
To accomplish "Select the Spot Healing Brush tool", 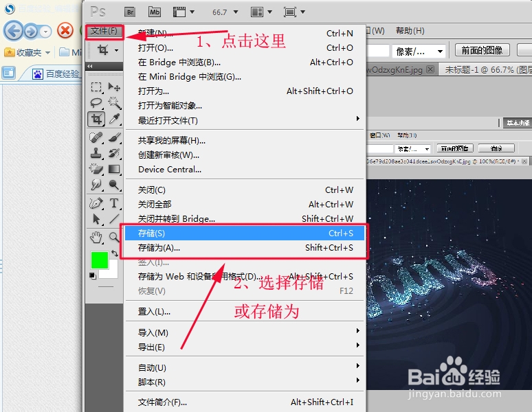I will click(96, 137).
